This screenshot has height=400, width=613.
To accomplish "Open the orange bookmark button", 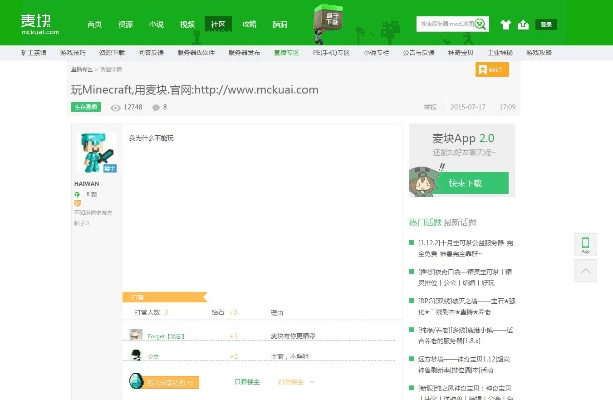I will [492, 70].
